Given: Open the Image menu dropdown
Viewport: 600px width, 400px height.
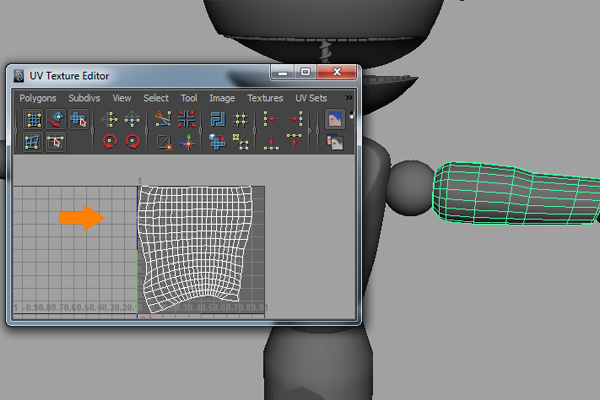Looking at the screenshot, I should (222, 98).
